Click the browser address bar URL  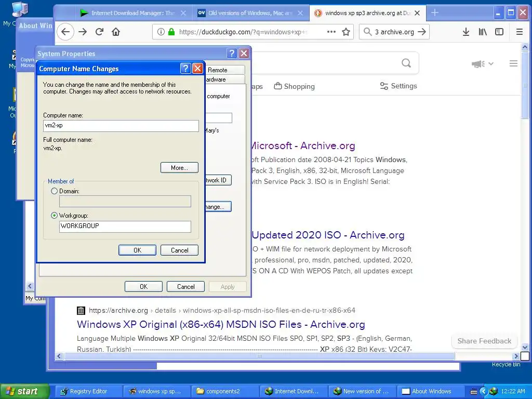pos(243,32)
